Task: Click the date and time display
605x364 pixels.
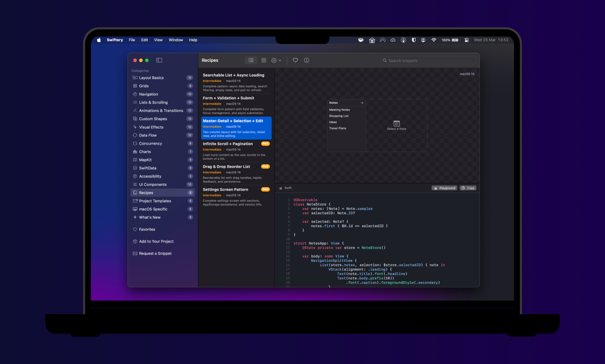Action: (x=491, y=40)
